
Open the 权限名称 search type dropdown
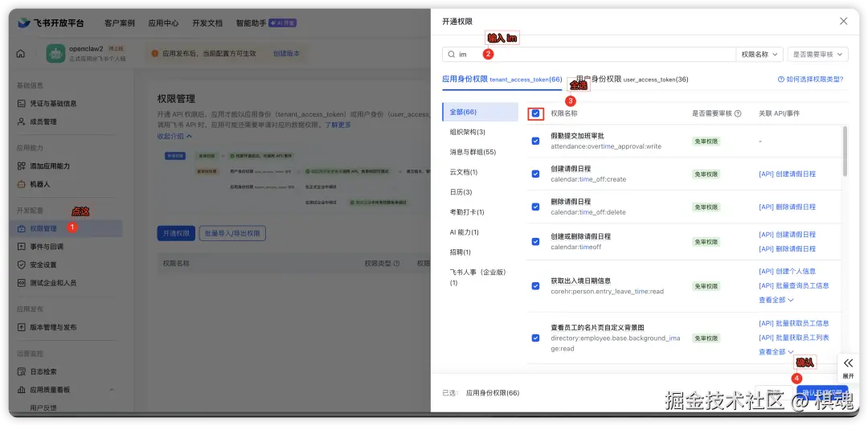pyautogui.click(x=759, y=55)
